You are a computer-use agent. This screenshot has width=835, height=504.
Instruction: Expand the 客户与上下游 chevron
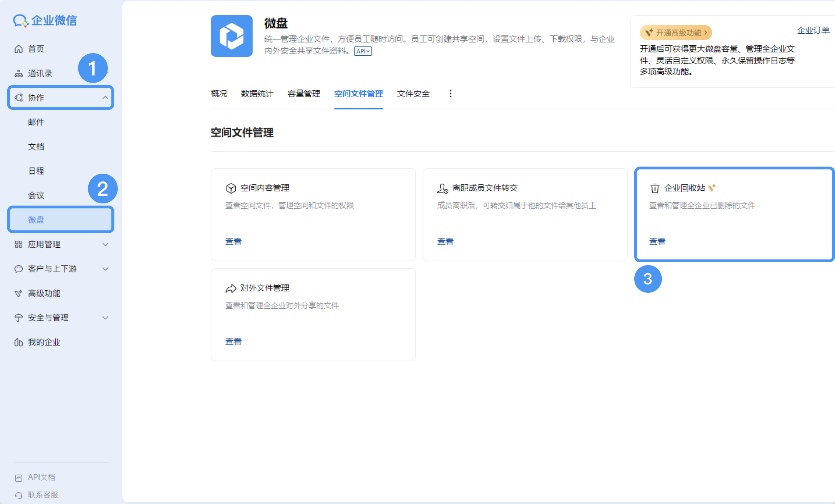click(105, 269)
